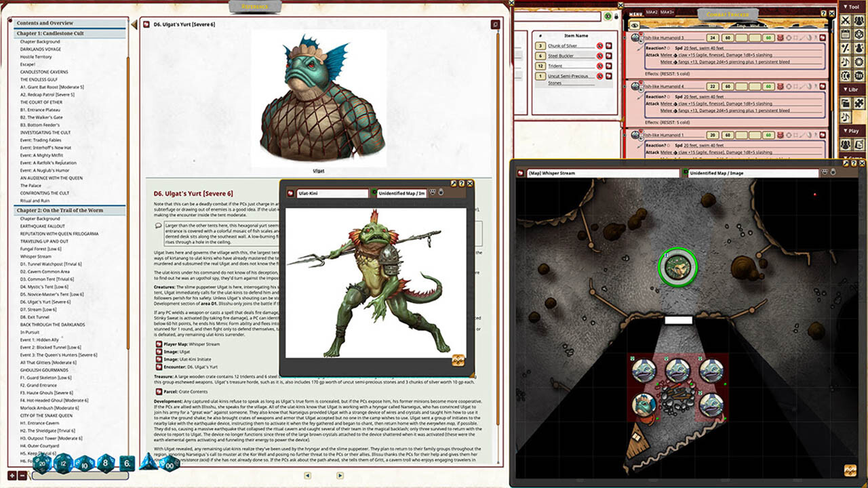Click the magnifier icon in reference header
The height and width of the screenshot is (488, 868).
coord(496,25)
